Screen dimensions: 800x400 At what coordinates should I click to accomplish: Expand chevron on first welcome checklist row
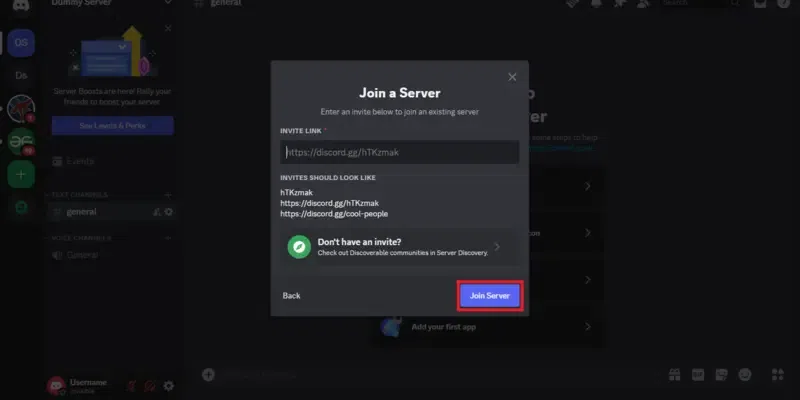click(x=588, y=186)
